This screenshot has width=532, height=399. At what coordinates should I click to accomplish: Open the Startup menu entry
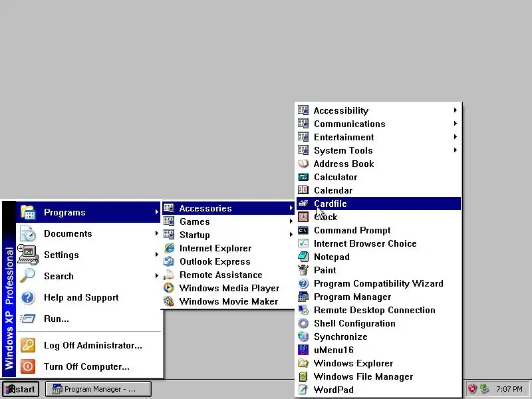pyautogui.click(x=228, y=235)
